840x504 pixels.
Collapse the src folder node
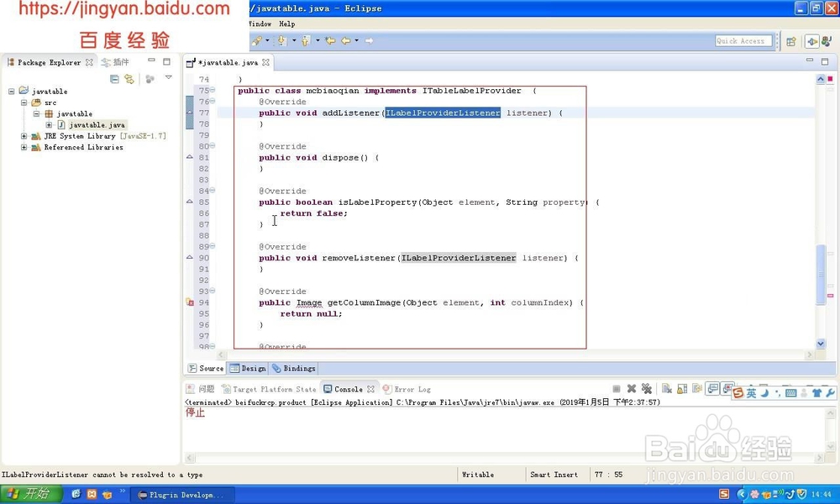[24, 102]
